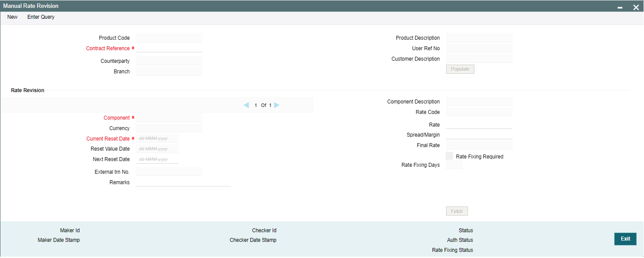The image size is (644, 258).
Task: Click the Final Rate field
Action: tap(479, 145)
